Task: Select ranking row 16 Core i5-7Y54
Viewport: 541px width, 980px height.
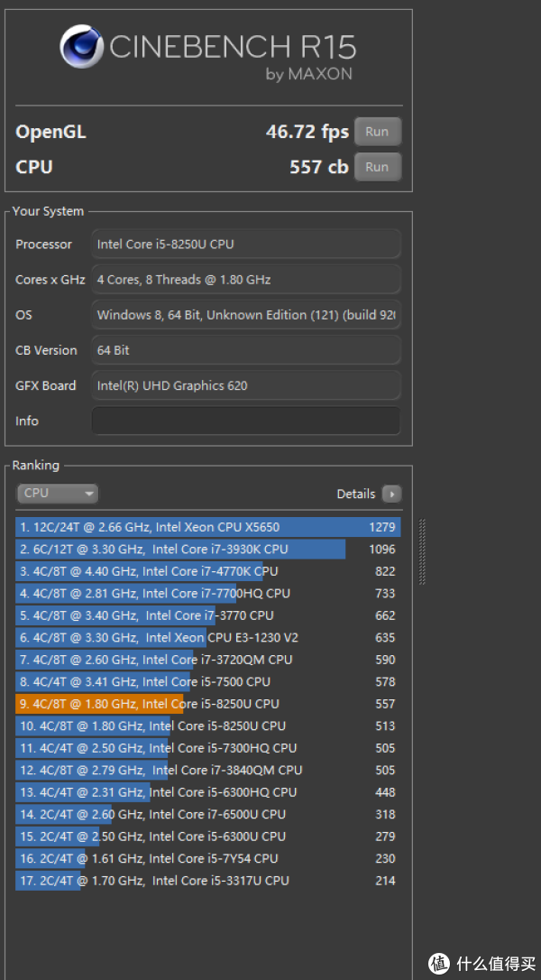Action: [208, 858]
